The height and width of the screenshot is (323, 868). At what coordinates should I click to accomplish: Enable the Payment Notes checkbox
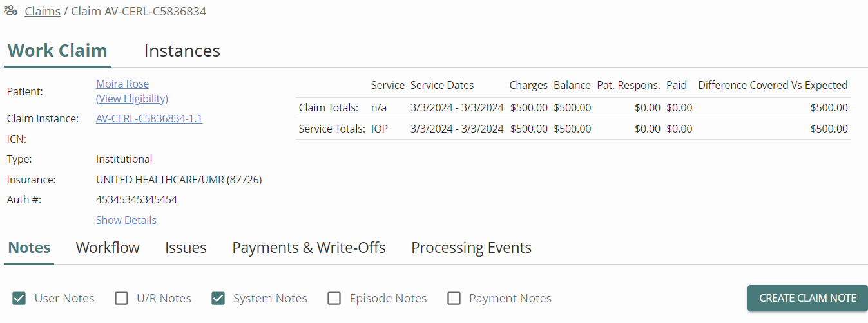tap(454, 299)
